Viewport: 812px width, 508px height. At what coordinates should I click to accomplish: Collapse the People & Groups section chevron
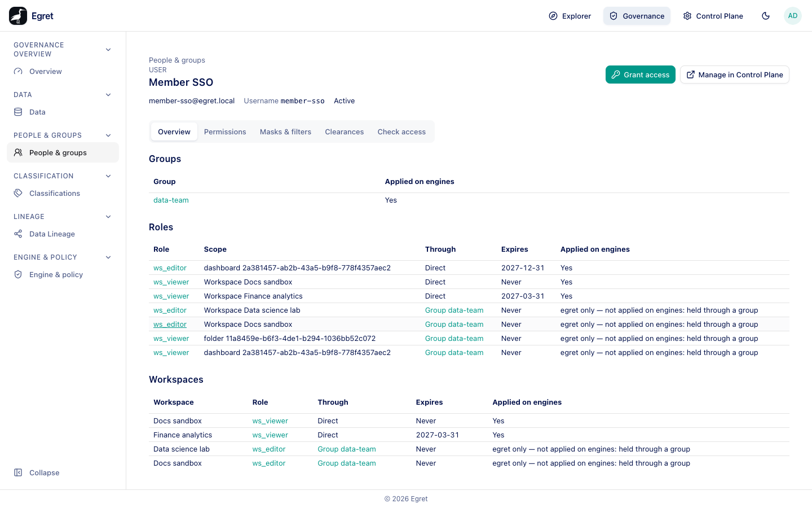point(108,135)
